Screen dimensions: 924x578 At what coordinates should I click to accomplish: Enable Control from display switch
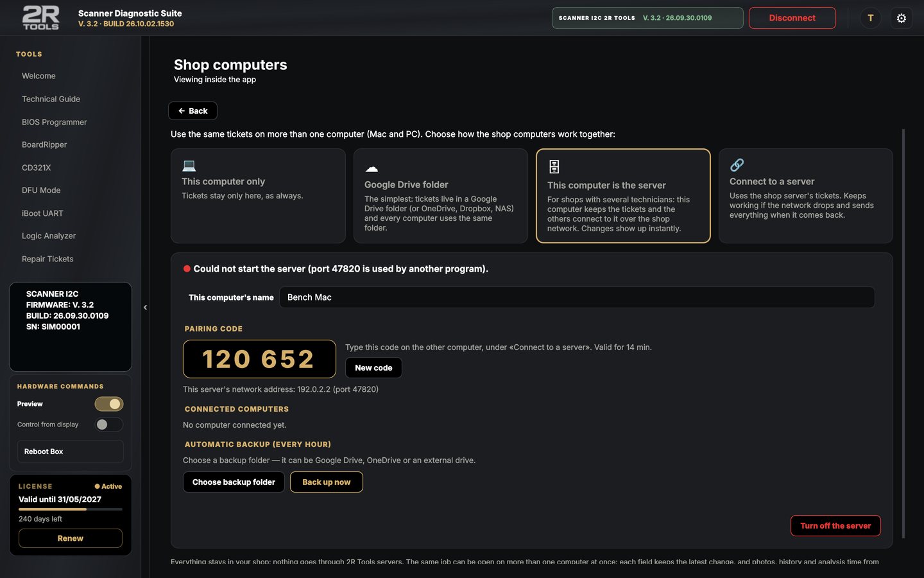point(109,425)
